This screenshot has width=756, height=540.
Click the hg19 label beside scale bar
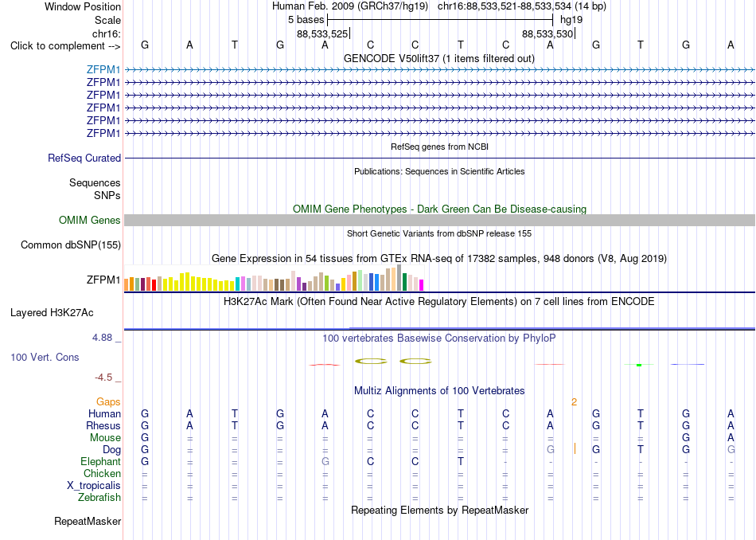(571, 20)
